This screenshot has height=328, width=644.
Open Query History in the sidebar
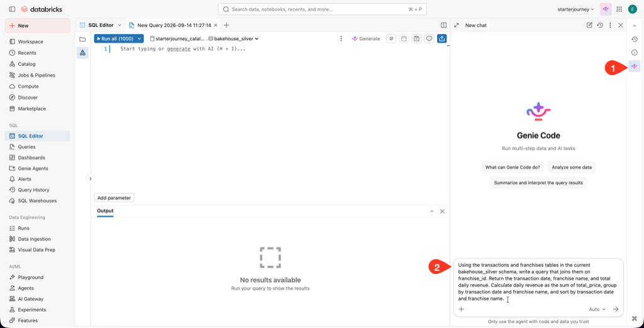point(37,190)
